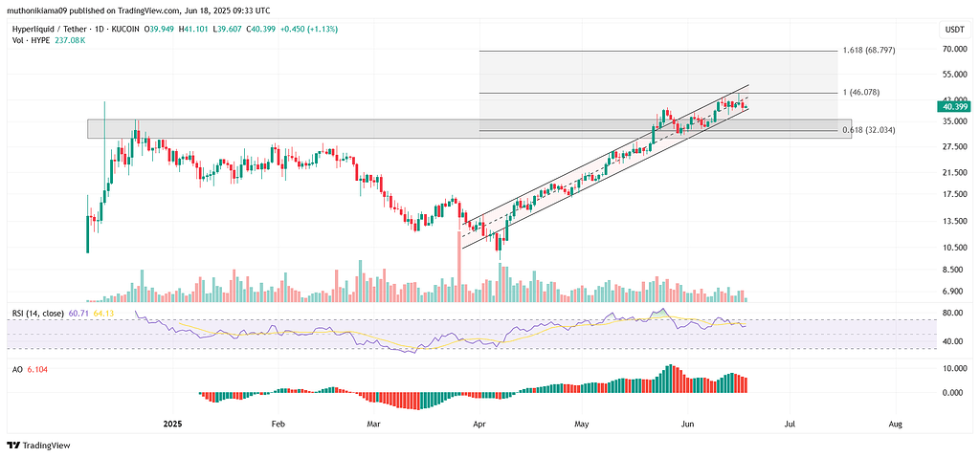Click the 70.000 price scale label
Image resolution: width=980 pixels, height=457 pixels.
[954, 50]
